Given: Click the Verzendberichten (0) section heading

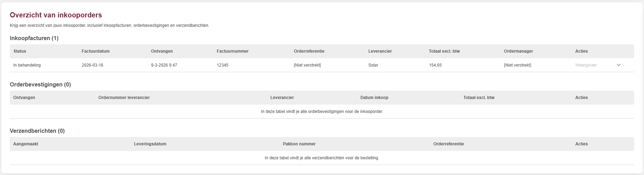Looking at the screenshot, I should [37, 131].
